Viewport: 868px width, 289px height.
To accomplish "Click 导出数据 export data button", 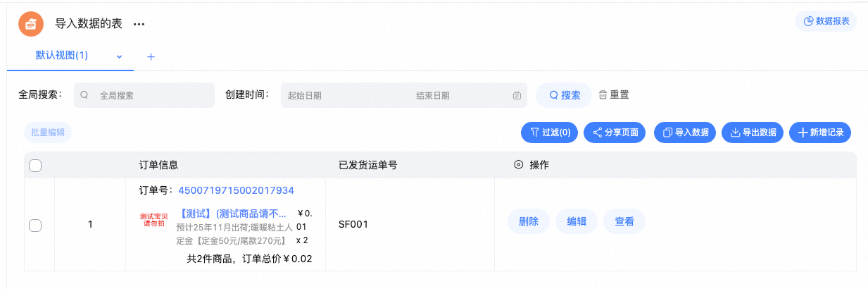I will tap(753, 132).
